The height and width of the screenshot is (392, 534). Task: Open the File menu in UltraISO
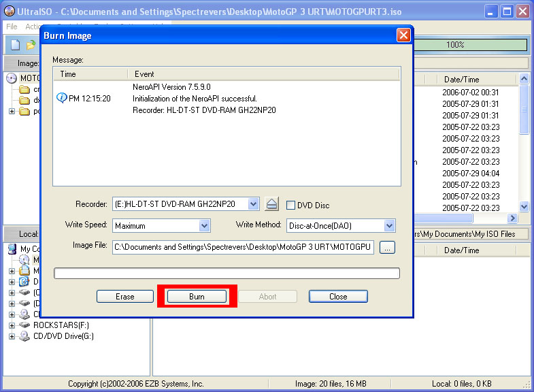tap(12, 27)
